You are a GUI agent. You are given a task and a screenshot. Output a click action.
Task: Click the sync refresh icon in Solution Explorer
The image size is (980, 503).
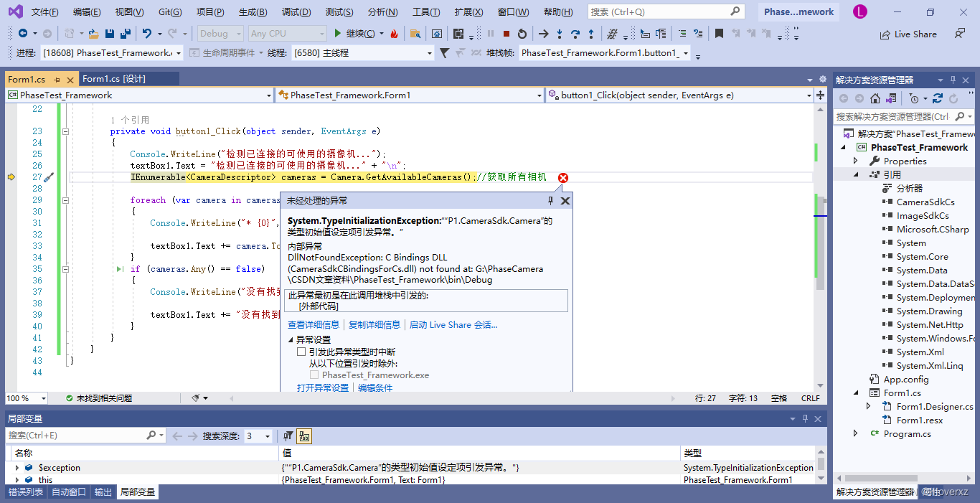click(x=938, y=99)
